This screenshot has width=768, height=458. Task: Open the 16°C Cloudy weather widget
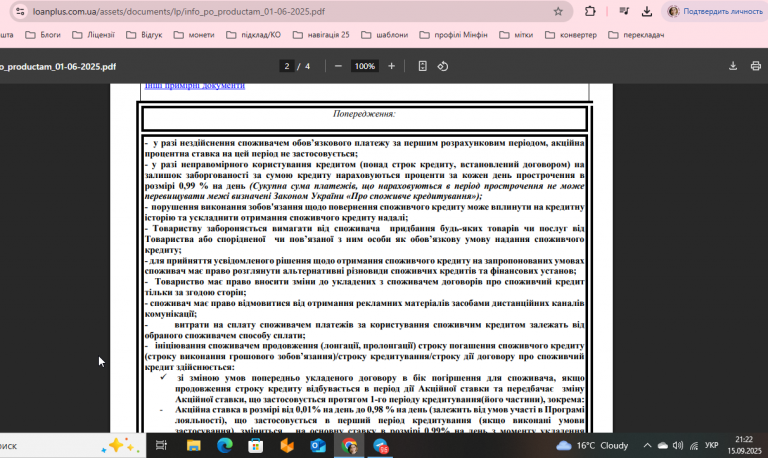(592, 445)
